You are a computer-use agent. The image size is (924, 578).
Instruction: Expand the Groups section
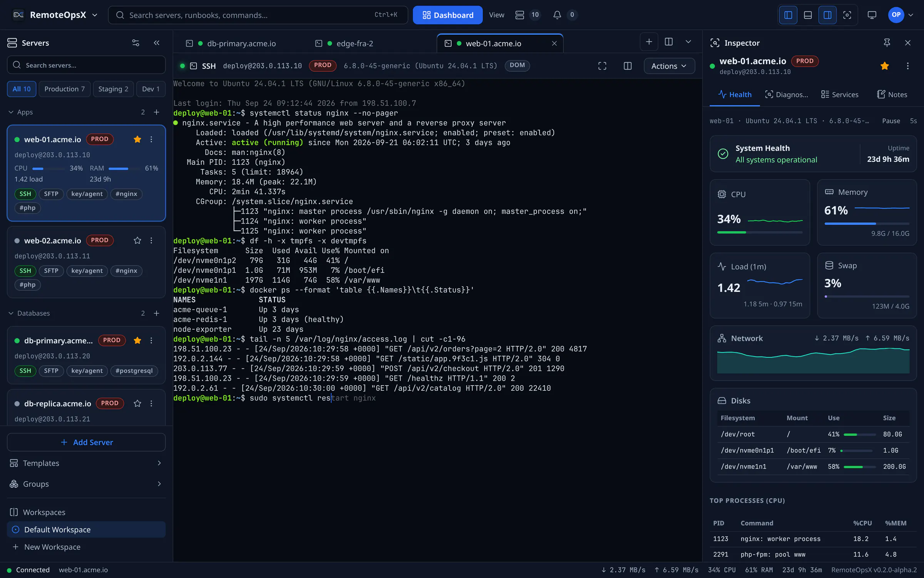pos(86,484)
